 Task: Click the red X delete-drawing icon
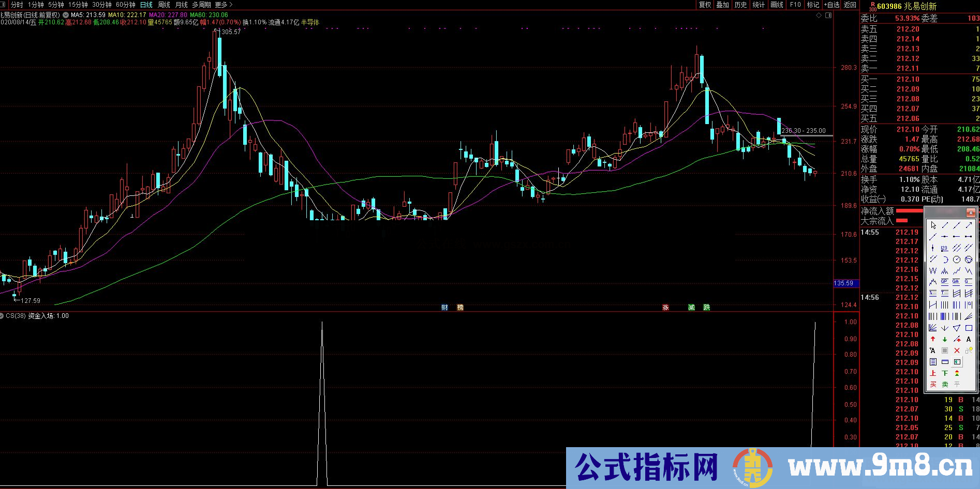tap(958, 349)
